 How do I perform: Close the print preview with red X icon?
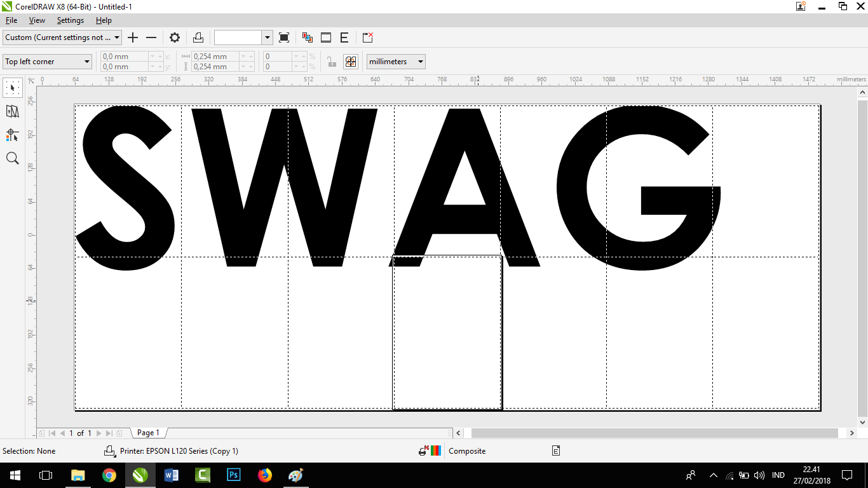(x=367, y=37)
